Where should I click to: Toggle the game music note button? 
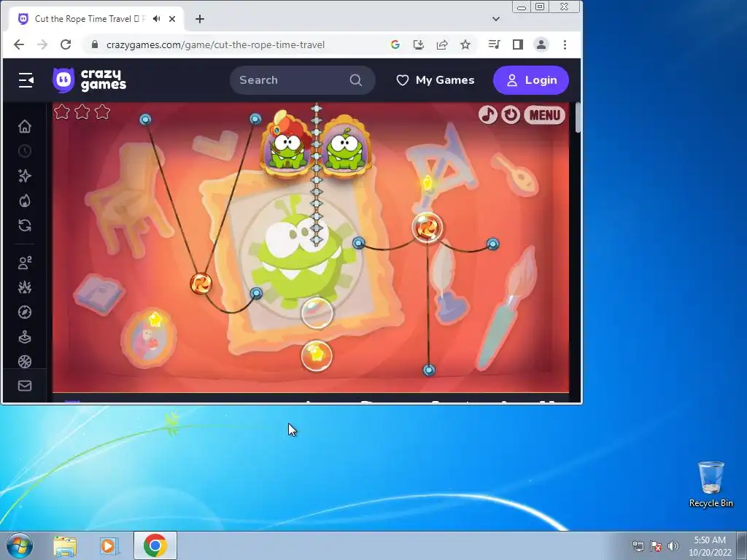[487, 114]
